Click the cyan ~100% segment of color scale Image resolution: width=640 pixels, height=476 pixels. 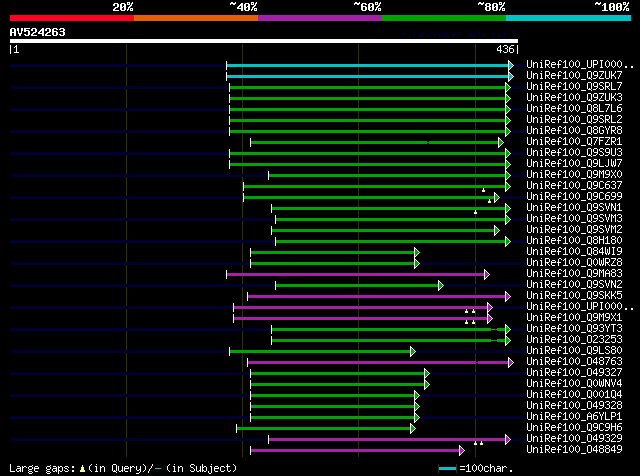(x=569, y=18)
